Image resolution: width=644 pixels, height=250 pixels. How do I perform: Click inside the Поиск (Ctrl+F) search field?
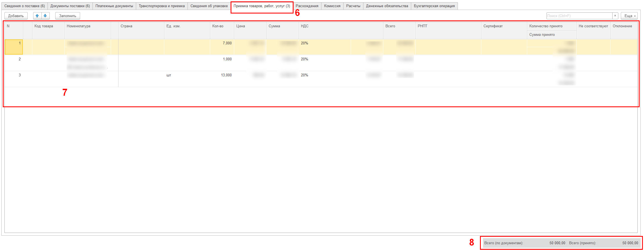579,16
